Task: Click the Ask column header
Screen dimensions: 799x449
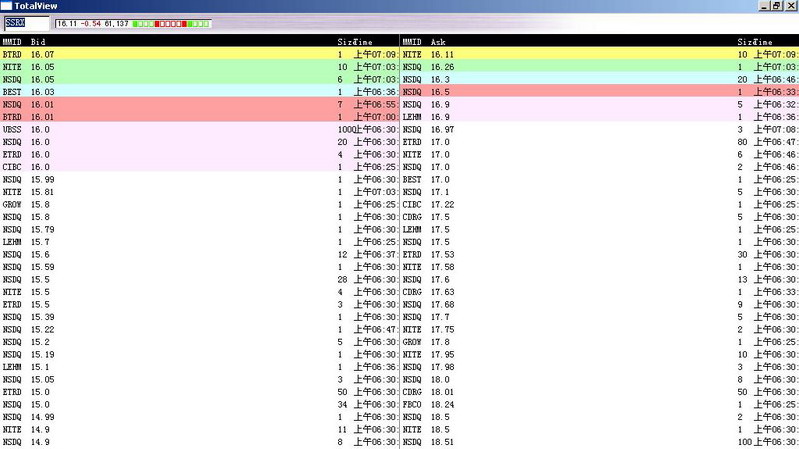Action: point(438,42)
